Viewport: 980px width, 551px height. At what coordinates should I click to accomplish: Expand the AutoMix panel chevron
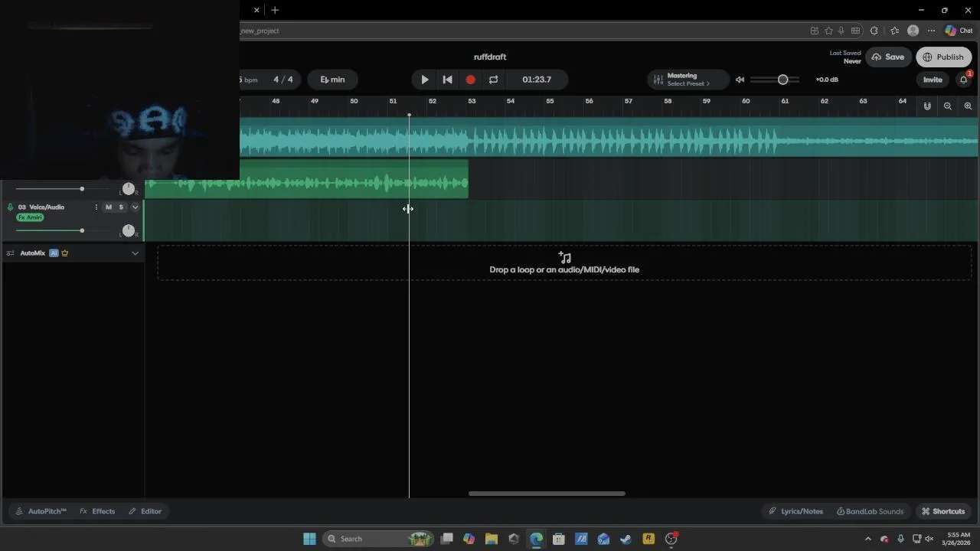[136, 253]
